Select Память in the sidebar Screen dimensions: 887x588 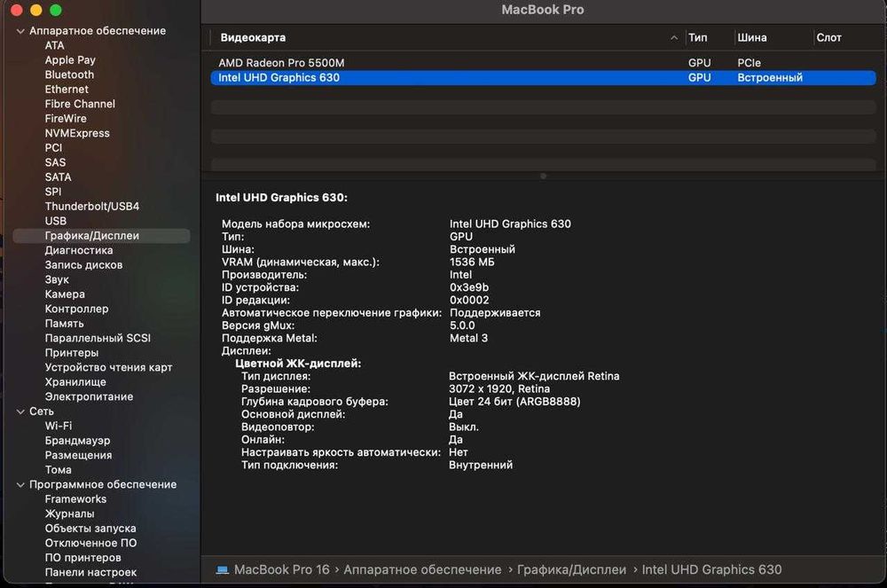tap(65, 324)
